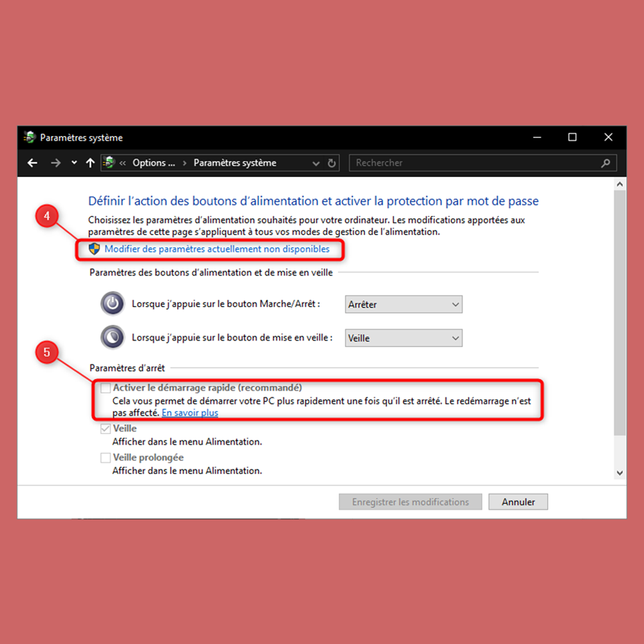
Task: Click the power button icon
Action: coord(113,303)
